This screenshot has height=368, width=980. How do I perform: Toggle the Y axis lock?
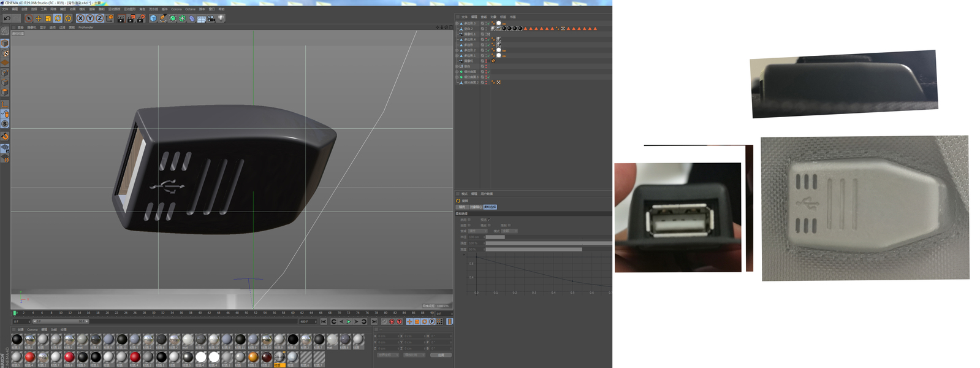(90, 18)
